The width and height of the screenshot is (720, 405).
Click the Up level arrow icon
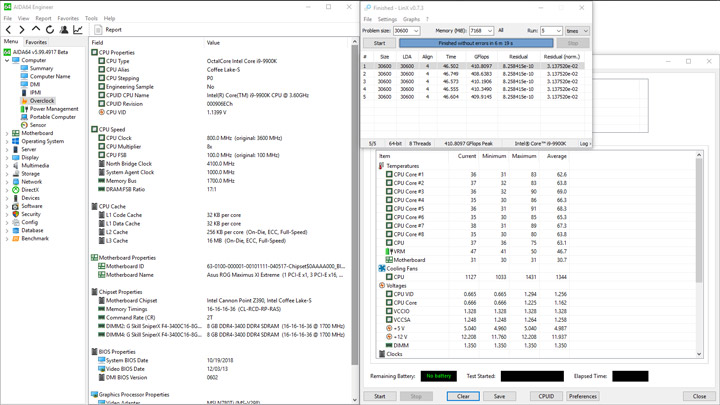pos(36,30)
